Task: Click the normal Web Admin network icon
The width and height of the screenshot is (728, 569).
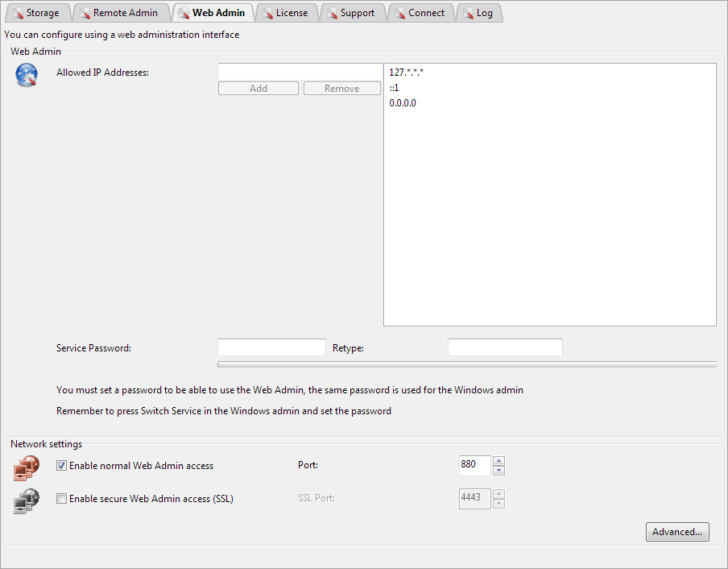Action: point(27,467)
